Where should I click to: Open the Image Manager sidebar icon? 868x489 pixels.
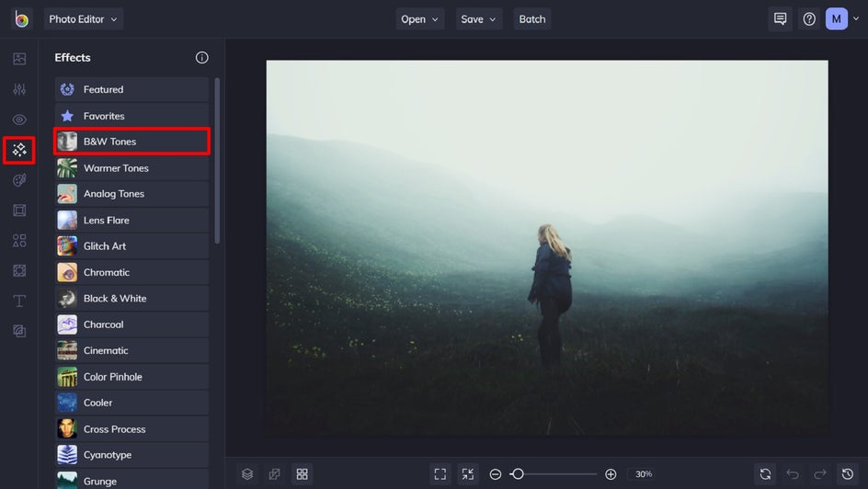[19, 59]
